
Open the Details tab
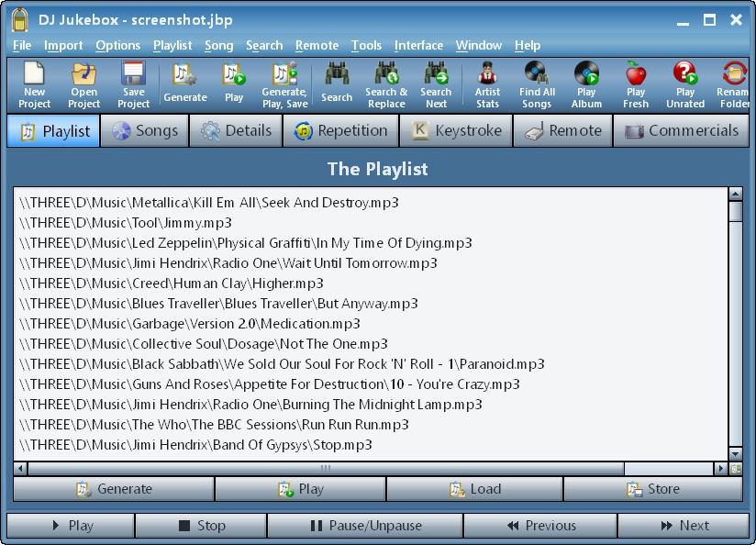coord(236,130)
